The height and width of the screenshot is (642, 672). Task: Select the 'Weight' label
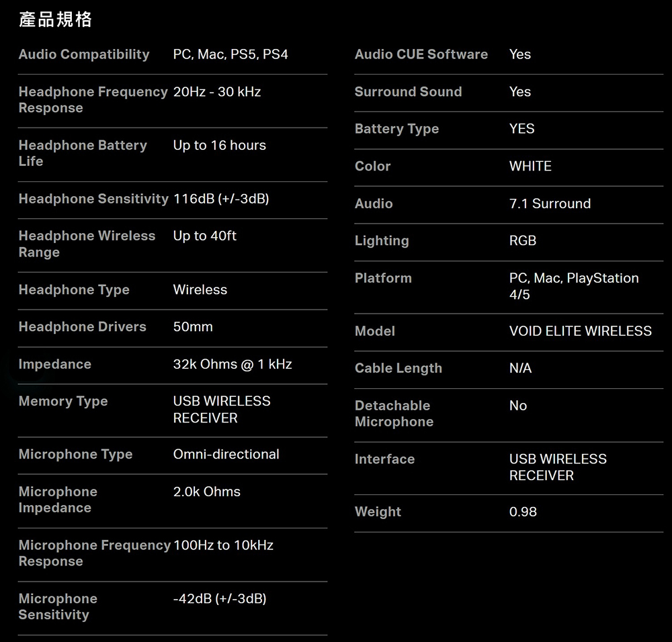click(x=378, y=512)
